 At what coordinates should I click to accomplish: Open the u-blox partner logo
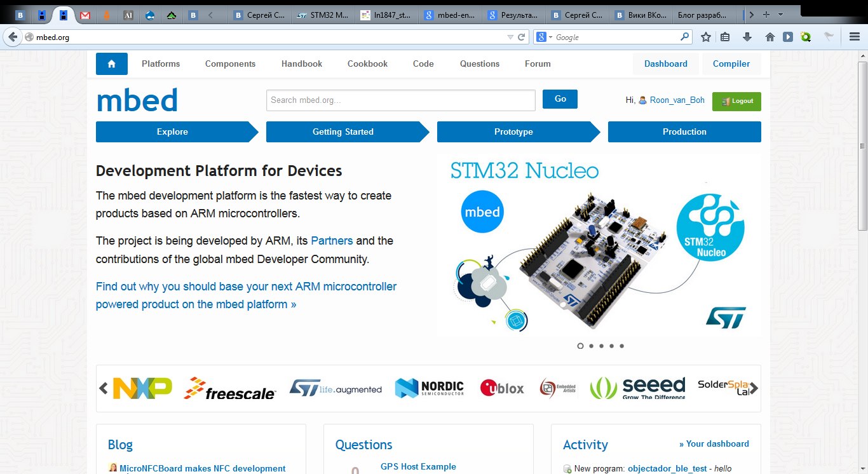pyautogui.click(x=502, y=388)
